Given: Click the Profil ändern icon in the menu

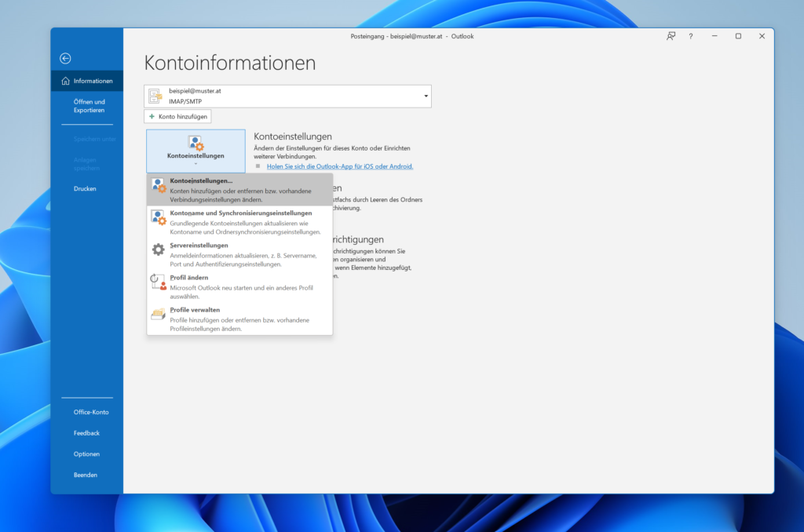Looking at the screenshot, I should (x=157, y=280).
